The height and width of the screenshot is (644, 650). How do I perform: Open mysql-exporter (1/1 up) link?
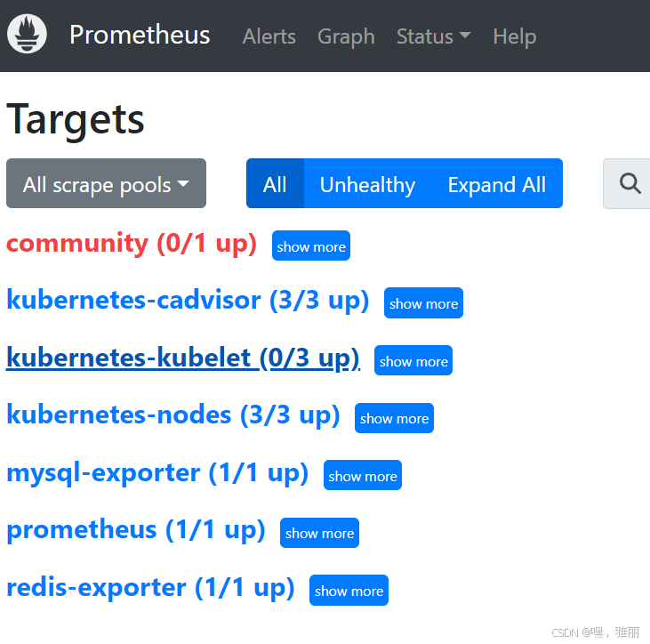[157, 472]
